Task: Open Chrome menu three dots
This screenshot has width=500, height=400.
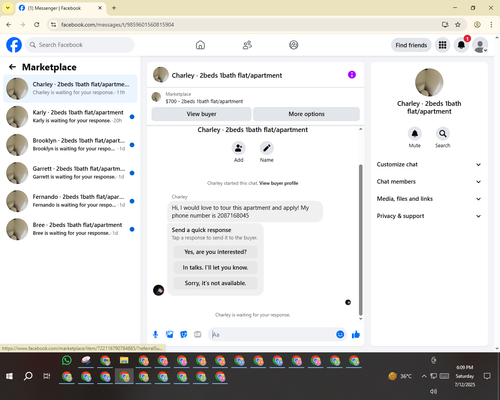Action: (491, 25)
